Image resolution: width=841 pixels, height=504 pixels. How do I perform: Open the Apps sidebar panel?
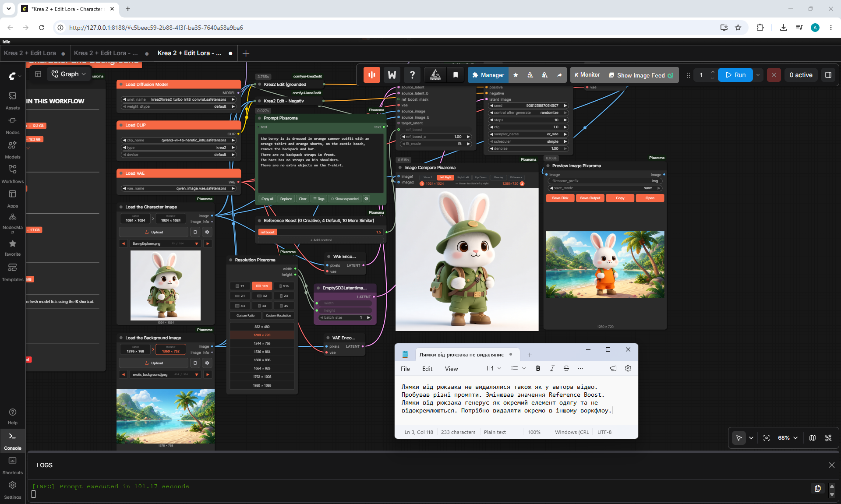(x=12, y=198)
